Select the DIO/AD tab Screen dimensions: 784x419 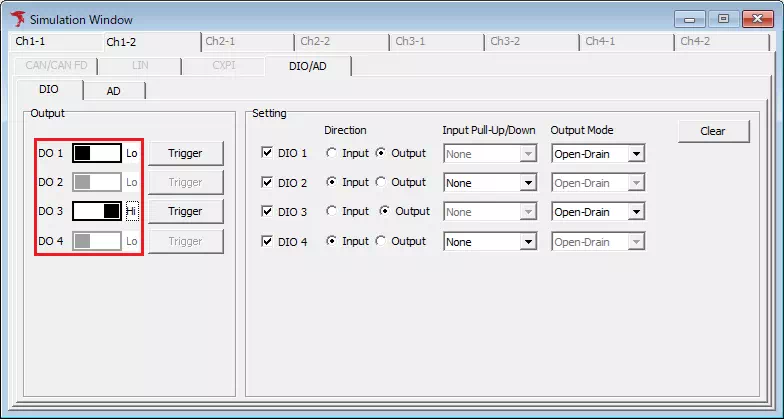coord(308,66)
